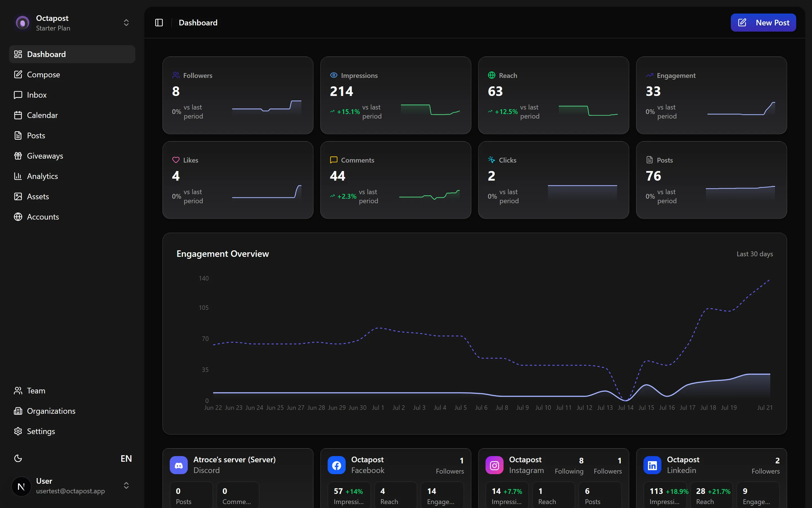Click the Jul 21 chart axis label
This screenshot has width=812, height=508.
pyautogui.click(x=765, y=408)
